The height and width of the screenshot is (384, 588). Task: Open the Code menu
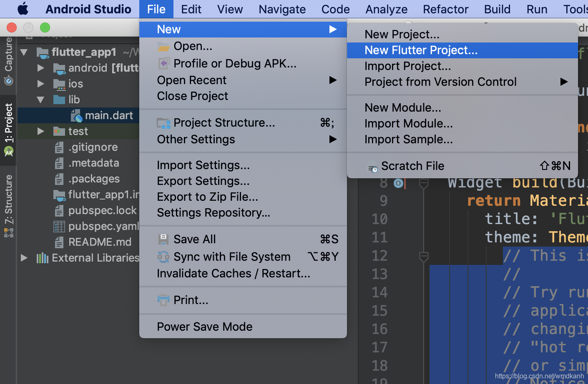[x=335, y=9]
